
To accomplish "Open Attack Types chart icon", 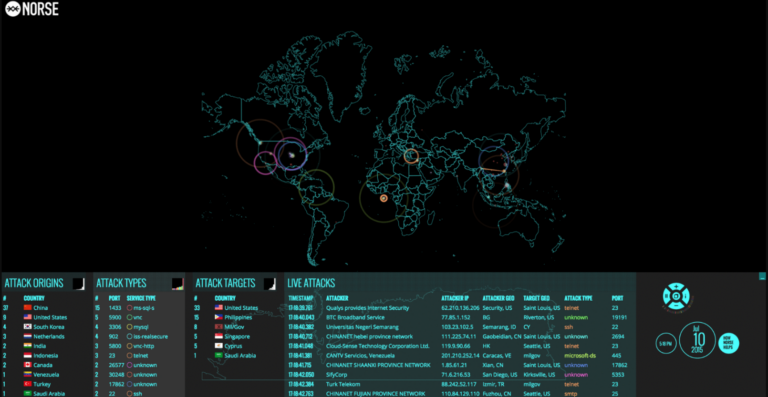I will coord(177,283).
